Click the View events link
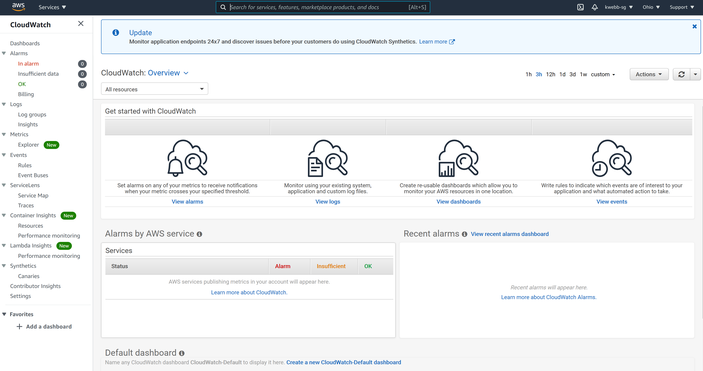 pos(612,202)
